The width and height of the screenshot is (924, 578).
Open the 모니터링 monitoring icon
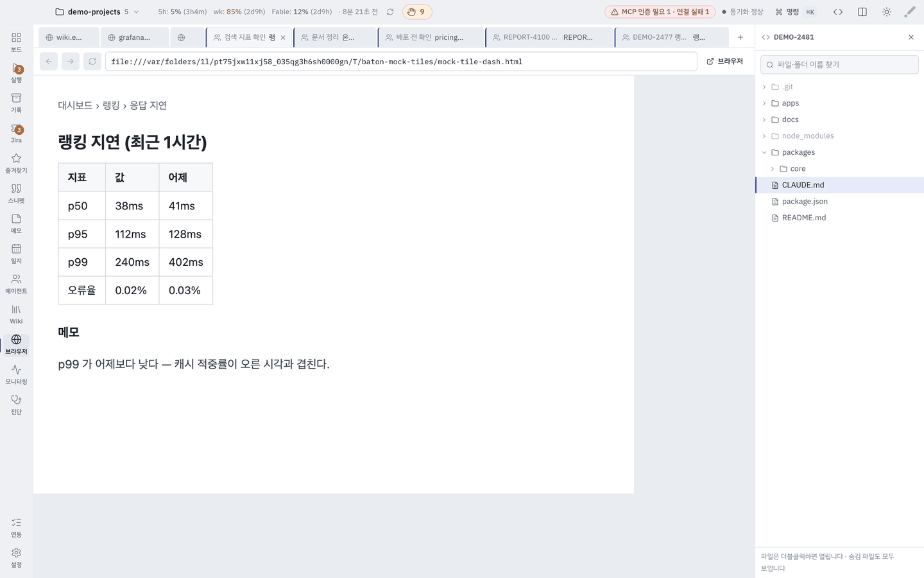coord(16,374)
